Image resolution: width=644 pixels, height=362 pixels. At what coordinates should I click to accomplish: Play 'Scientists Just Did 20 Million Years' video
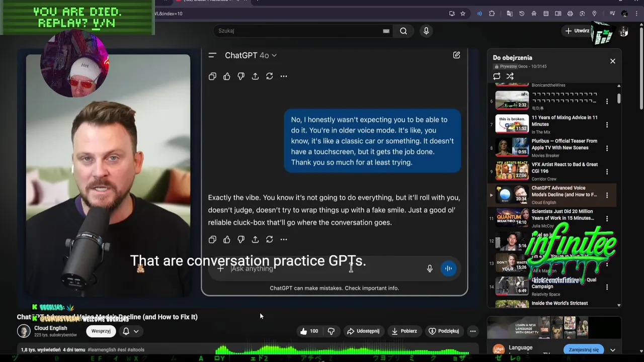click(551, 218)
